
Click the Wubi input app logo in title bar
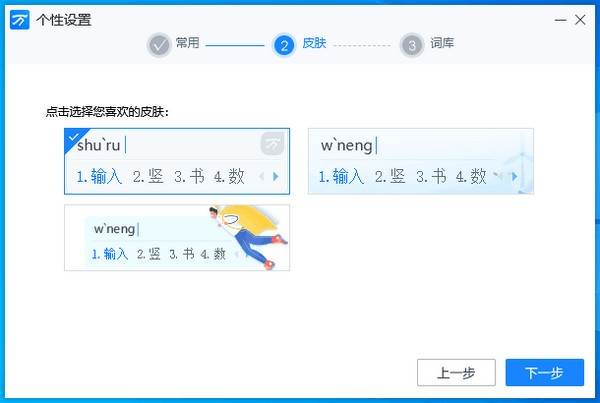[19, 20]
